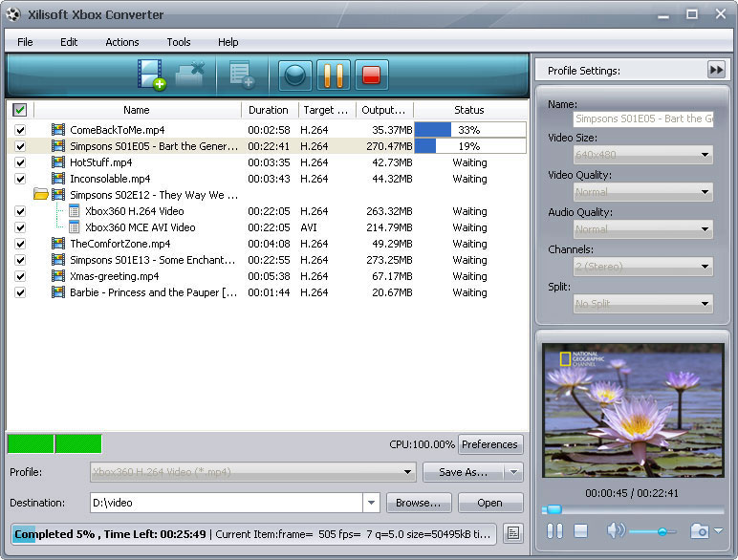This screenshot has width=738, height=560.
Task: Stop the preview video playback
Action: tap(581, 531)
